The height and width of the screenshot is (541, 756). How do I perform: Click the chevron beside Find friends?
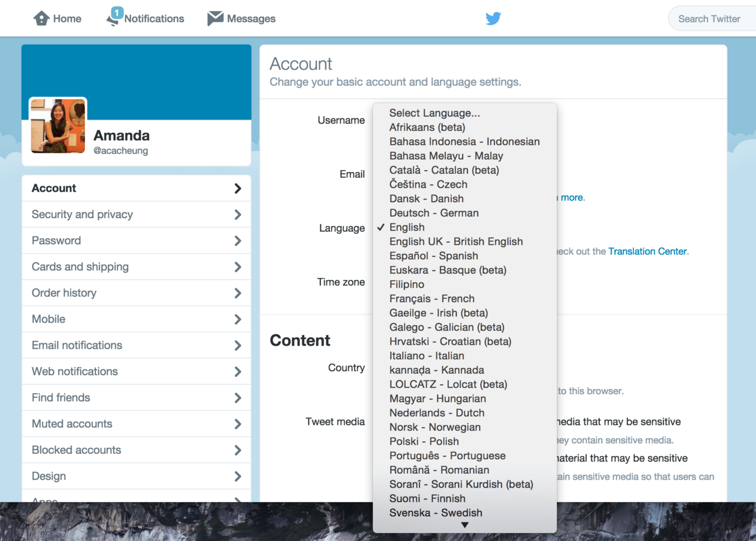pyautogui.click(x=238, y=398)
